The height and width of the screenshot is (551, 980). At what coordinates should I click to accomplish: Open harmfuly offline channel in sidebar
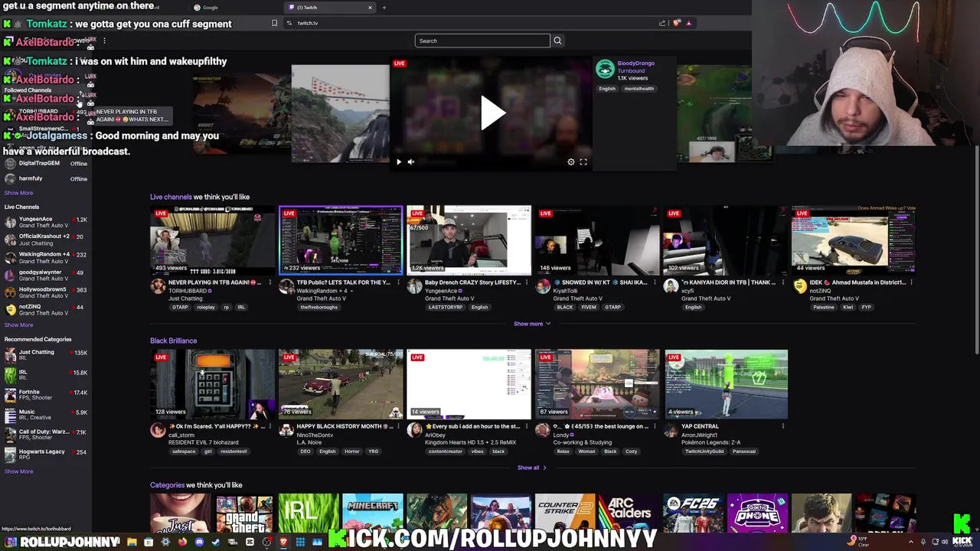coord(44,179)
